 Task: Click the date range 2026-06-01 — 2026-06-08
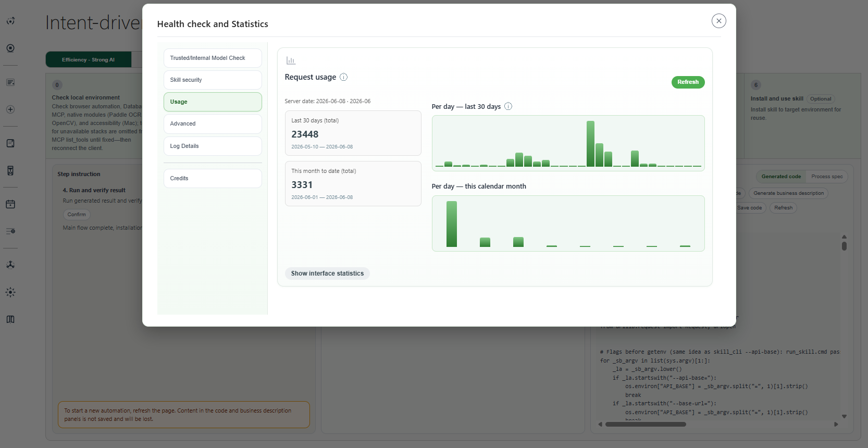(x=322, y=197)
